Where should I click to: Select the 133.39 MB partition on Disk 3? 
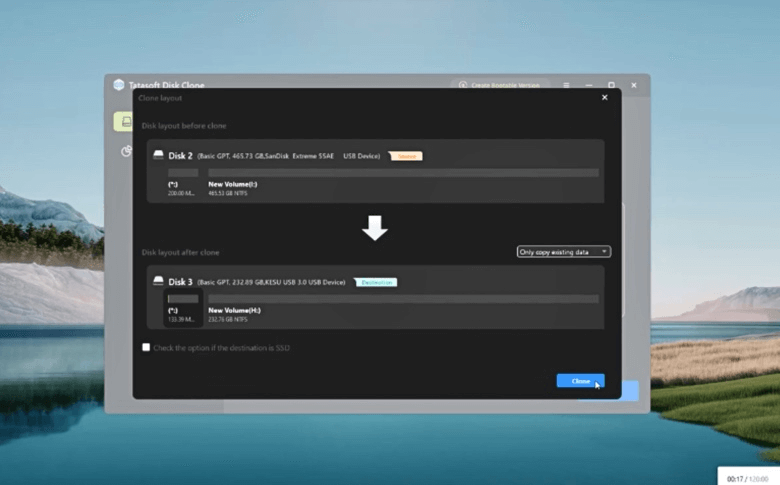[x=183, y=308]
